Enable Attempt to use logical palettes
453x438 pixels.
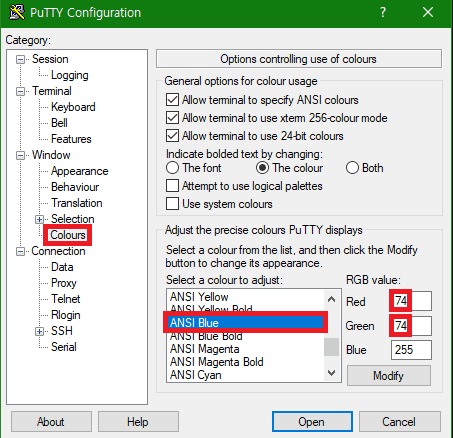[x=172, y=186]
